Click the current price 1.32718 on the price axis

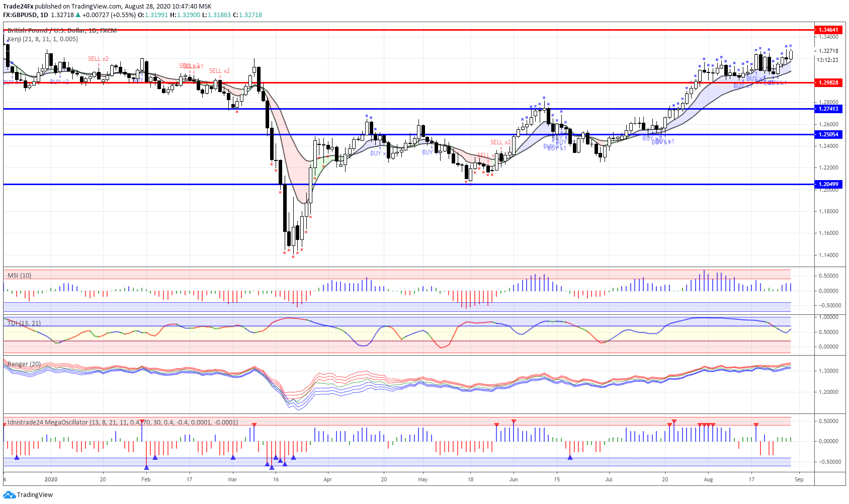tap(828, 51)
